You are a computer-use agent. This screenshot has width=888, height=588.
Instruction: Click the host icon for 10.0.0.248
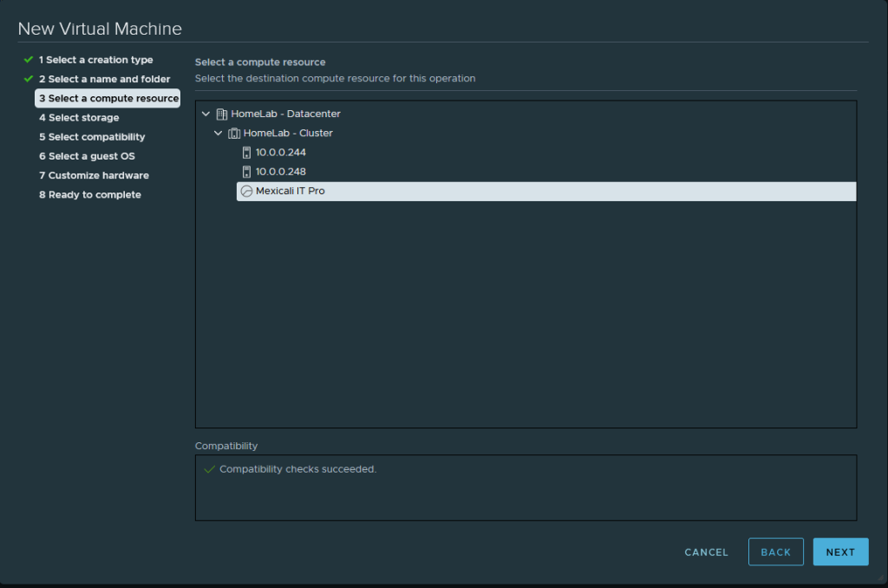tap(246, 172)
